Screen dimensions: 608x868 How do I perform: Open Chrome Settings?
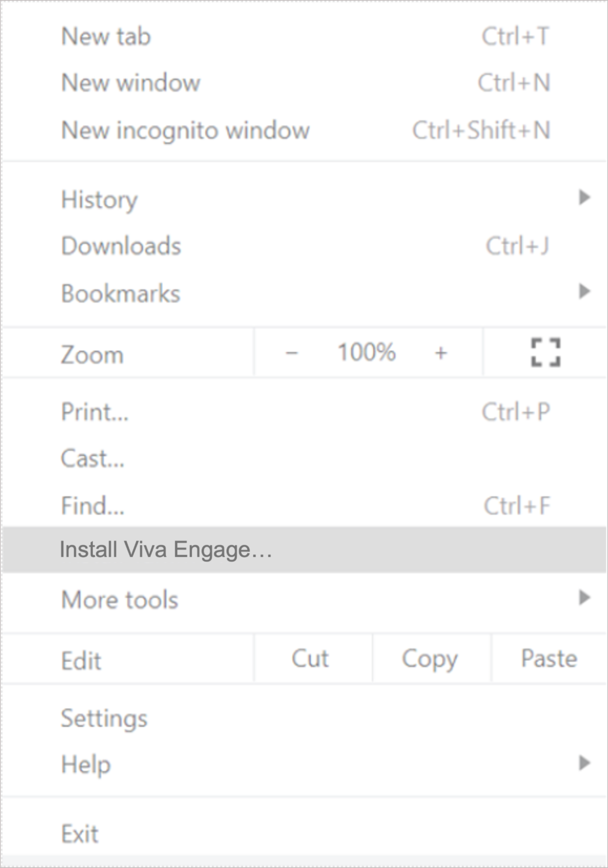[104, 718]
